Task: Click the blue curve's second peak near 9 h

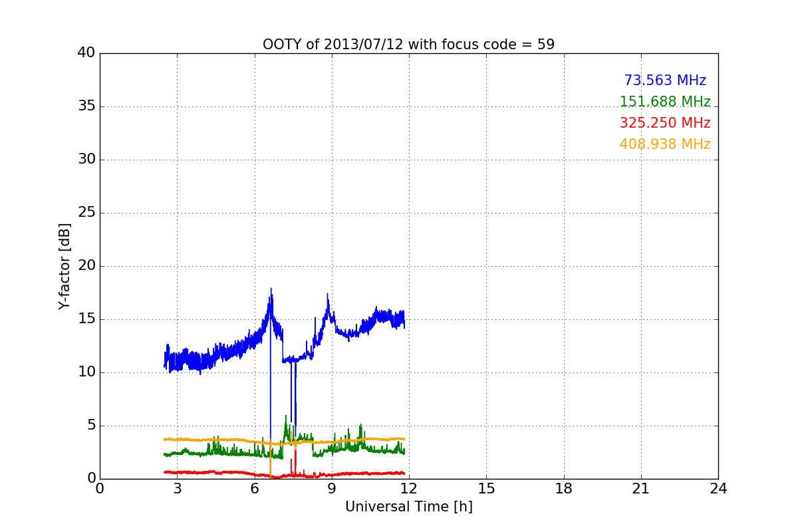Action: pyautogui.click(x=327, y=295)
